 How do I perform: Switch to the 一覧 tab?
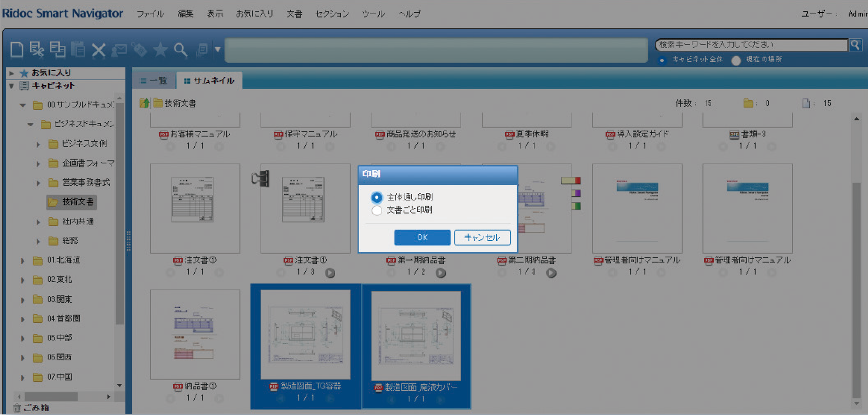tap(154, 80)
